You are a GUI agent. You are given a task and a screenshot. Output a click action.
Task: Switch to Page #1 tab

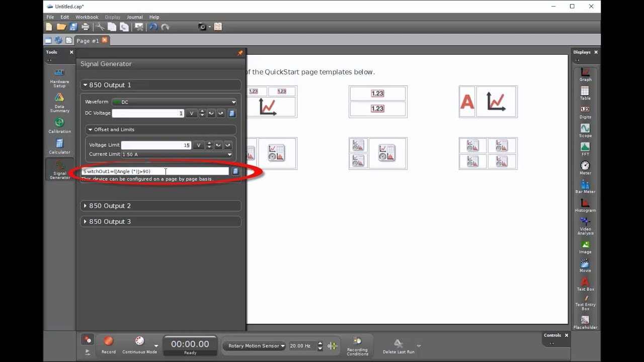pyautogui.click(x=88, y=41)
